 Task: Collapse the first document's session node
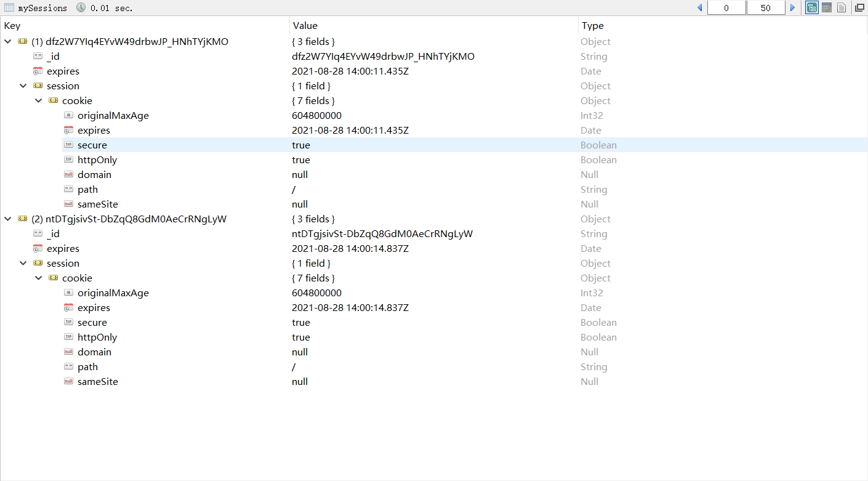(x=23, y=86)
